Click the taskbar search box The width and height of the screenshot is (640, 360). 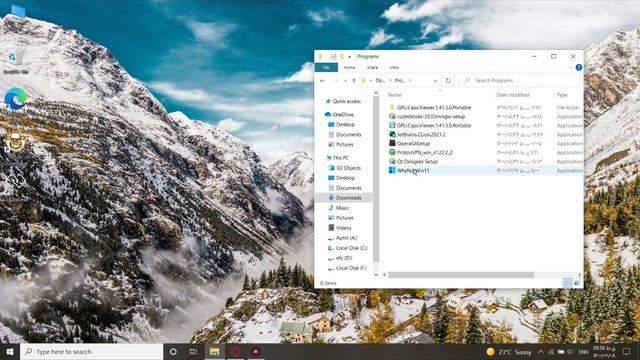tap(91, 351)
